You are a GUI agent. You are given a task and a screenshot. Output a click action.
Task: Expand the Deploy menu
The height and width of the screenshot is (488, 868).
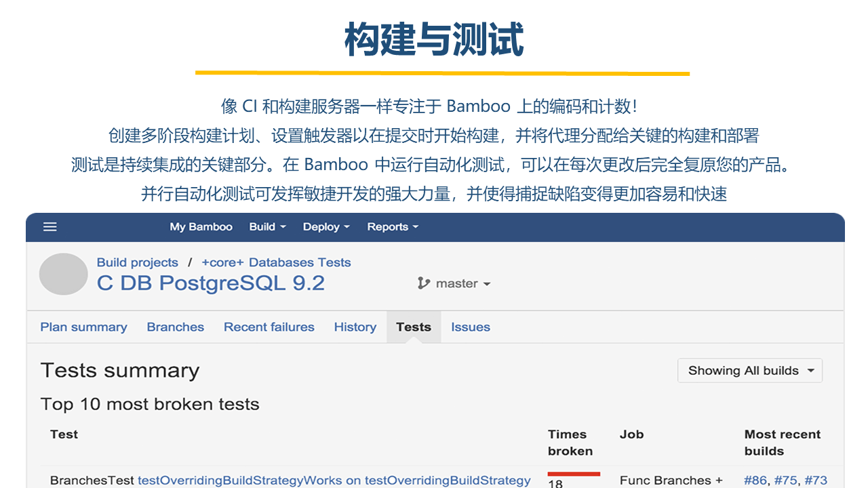click(326, 227)
